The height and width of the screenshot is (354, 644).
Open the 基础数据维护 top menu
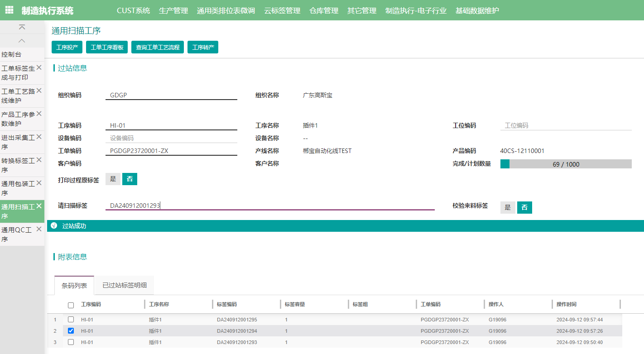pyautogui.click(x=477, y=10)
